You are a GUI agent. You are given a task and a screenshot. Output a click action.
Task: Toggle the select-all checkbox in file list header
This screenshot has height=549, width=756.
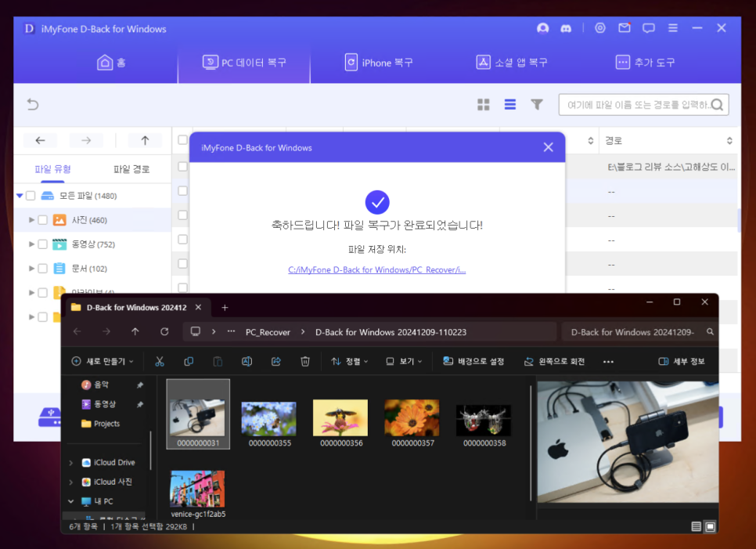pyautogui.click(x=182, y=140)
